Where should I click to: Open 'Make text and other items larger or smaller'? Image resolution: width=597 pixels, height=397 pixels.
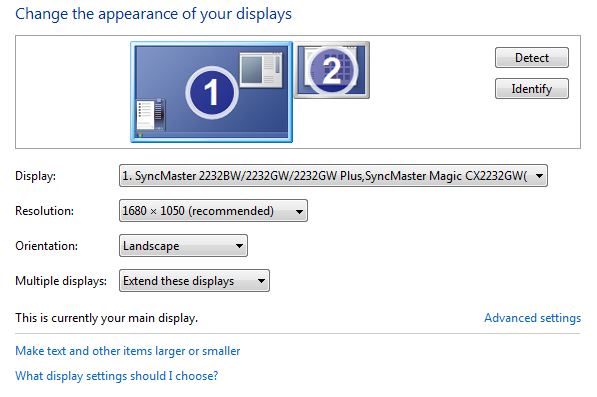(x=128, y=351)
